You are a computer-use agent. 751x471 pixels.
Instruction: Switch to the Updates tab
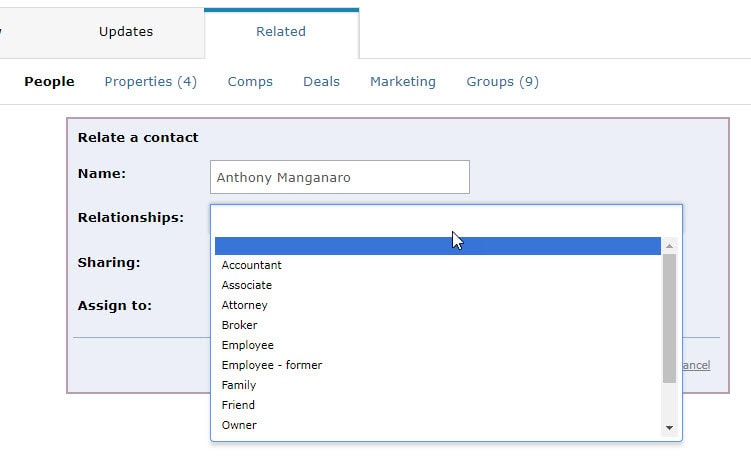[126, 32]
